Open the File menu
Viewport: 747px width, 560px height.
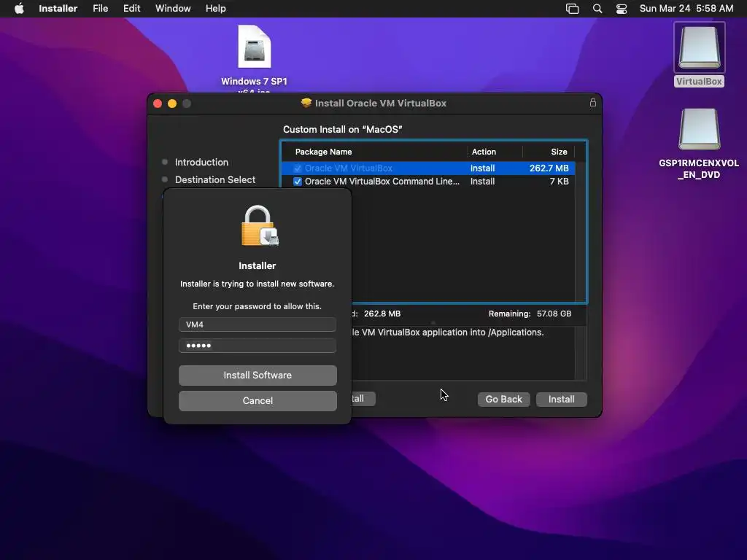100,8
